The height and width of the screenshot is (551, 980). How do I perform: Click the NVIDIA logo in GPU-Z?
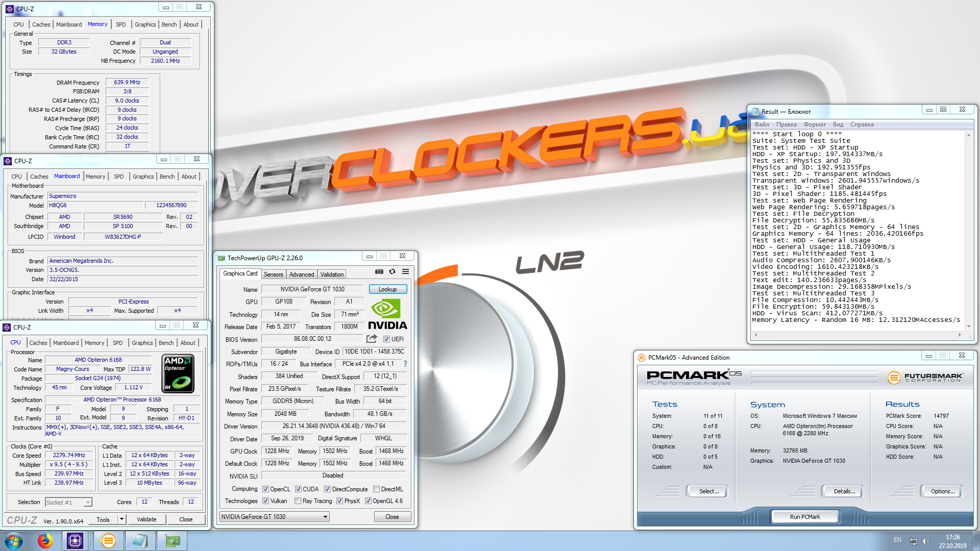click(x=387, y=315)
